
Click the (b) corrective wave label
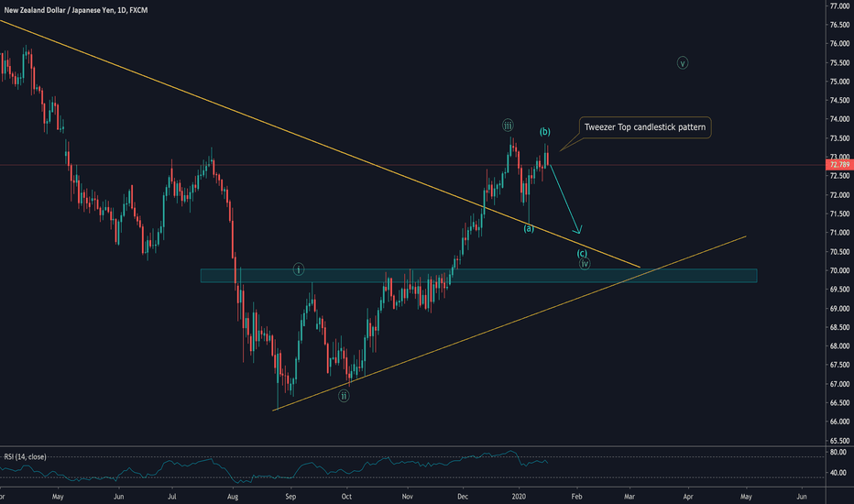[x=544, y=132]
